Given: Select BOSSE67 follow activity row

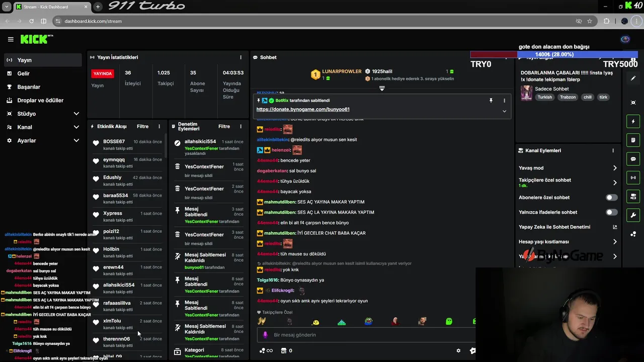Looking at the screenshot, I should tap(127, 145).
